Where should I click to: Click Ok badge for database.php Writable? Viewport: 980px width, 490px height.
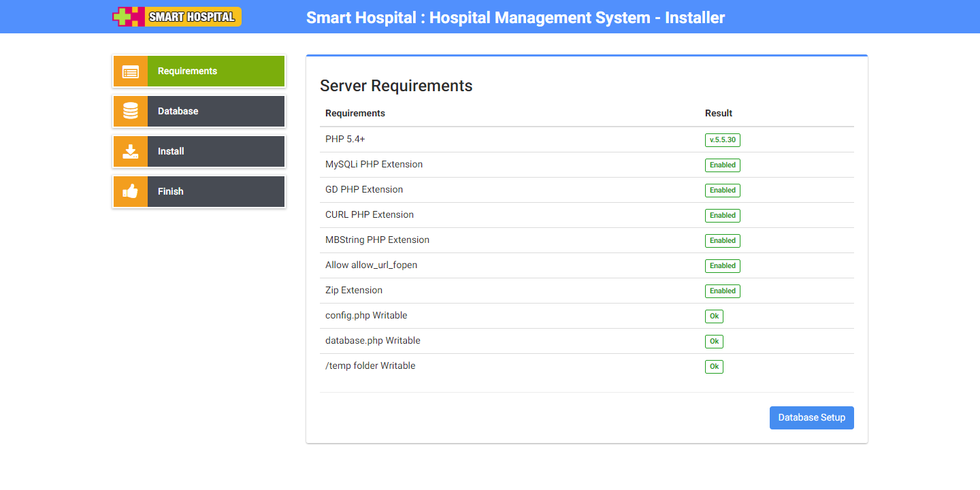[714, 342]
